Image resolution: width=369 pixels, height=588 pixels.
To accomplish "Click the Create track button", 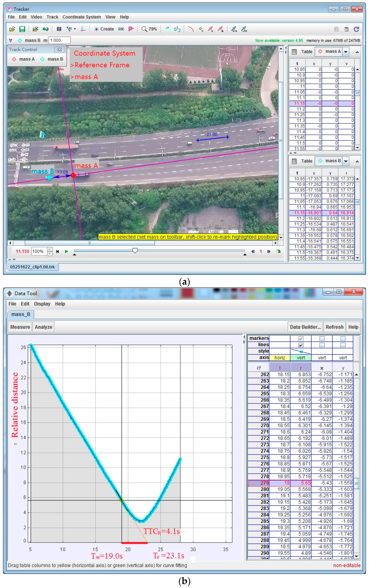I will [x=104, y=29].
